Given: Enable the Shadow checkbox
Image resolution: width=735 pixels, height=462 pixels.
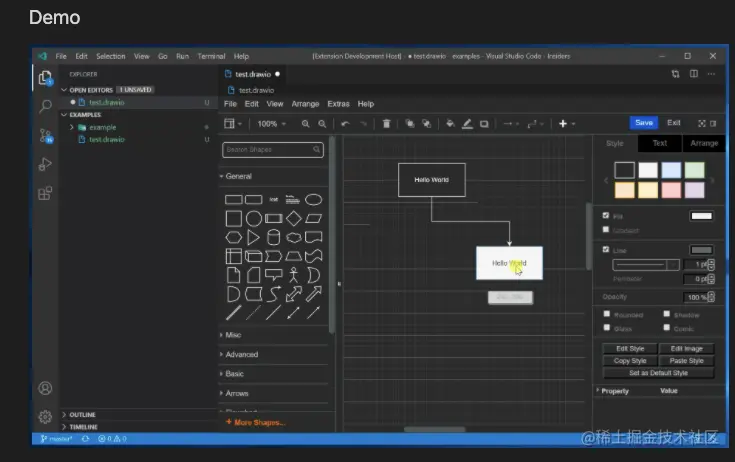Looking at the screenshot, I should point(667,314).
